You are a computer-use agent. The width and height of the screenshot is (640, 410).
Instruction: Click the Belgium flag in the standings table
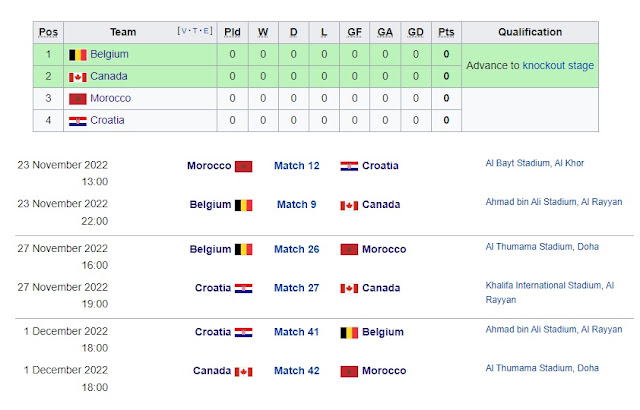pyautogui.click(x=77, y=54)
